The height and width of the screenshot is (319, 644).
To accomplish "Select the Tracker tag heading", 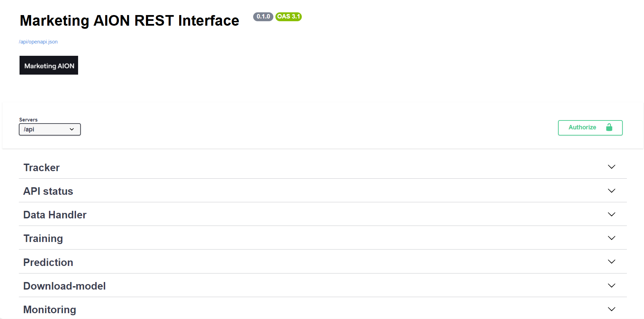I will pos(41,168).
